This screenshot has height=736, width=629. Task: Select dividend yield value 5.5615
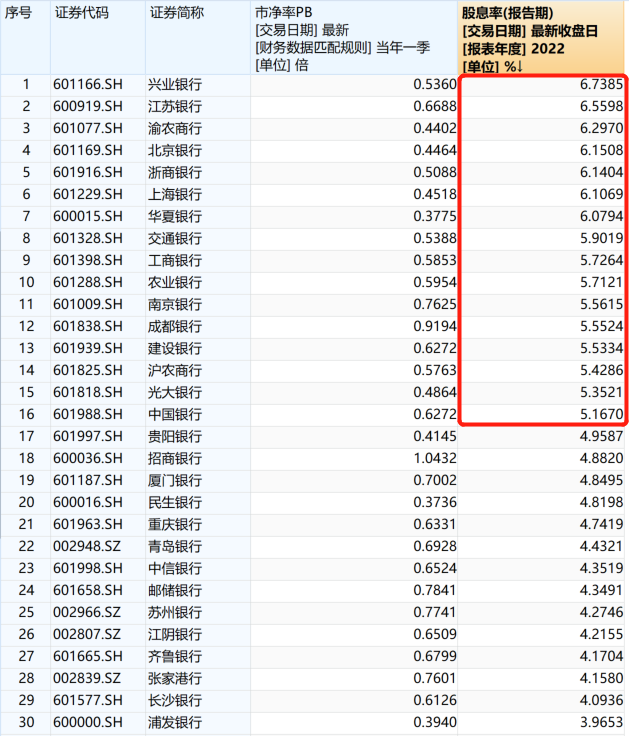pyautogui.click(x=601, y=305)
